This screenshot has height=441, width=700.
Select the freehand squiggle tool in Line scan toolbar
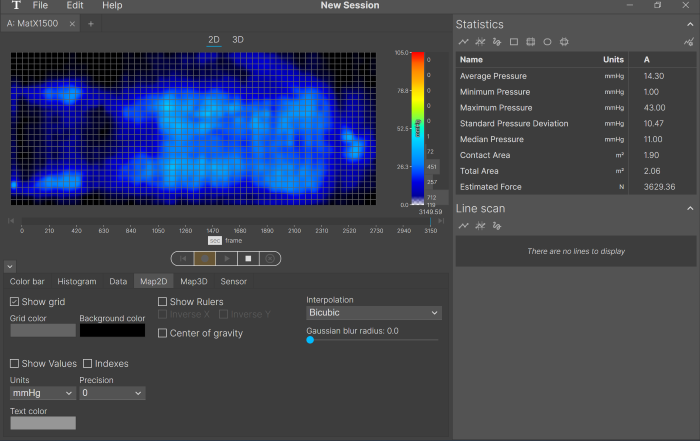click(496, 226)
